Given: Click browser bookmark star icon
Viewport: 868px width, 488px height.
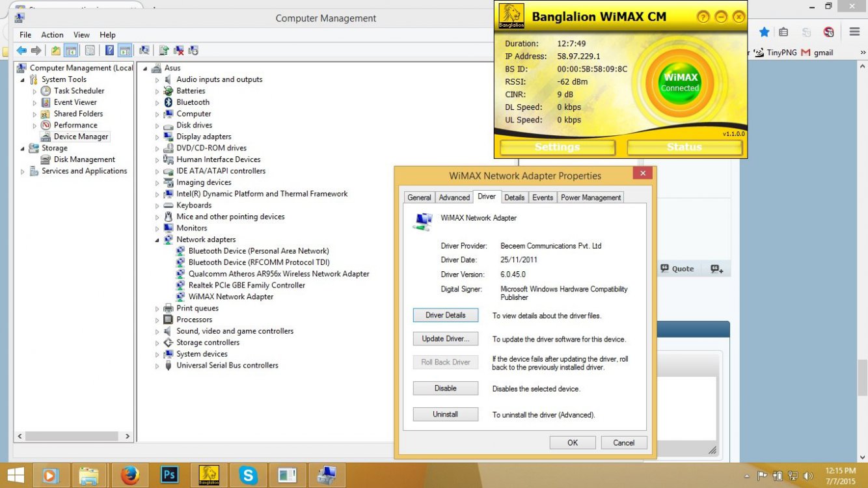Looking at the screenshot, I should [x=765, y=32].
